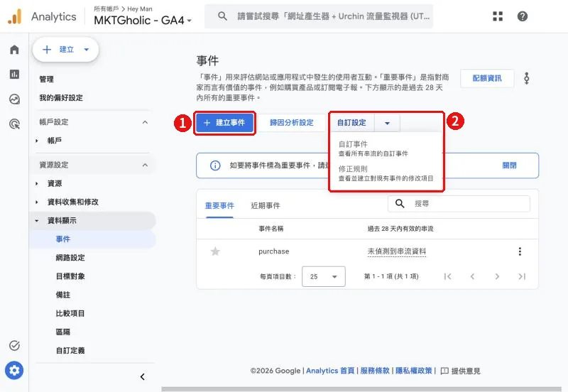Open the 自訂設定 dropdown arrow
Image resolution: width=568 pixels, height=392 pixels.
[387, 123]
